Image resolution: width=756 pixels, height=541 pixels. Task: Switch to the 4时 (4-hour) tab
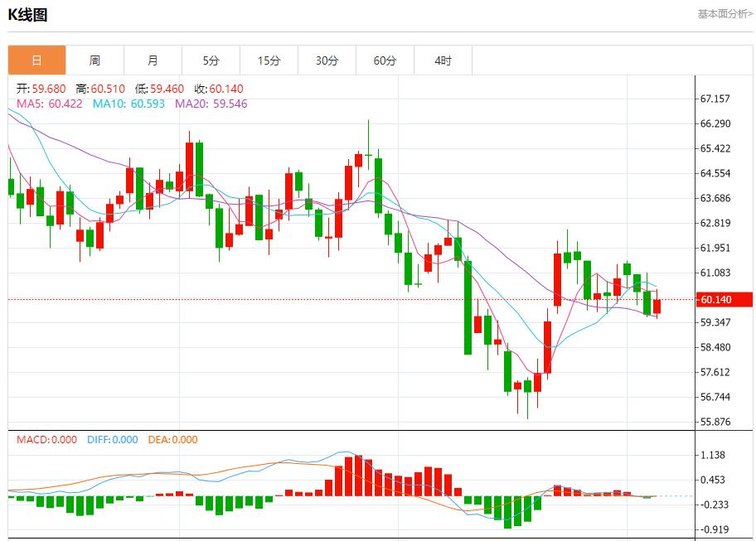(443, 60)
